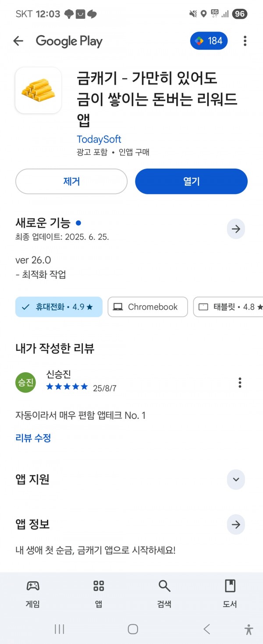Select the Chromebook device chip

coord(148,307)
